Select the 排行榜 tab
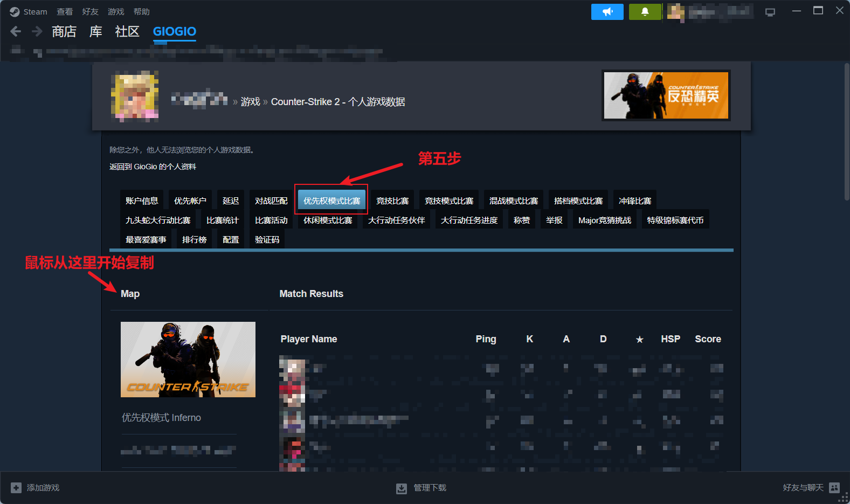Viewport: 850px width, 504px height. pyautogui.click(x=195, y=239)
